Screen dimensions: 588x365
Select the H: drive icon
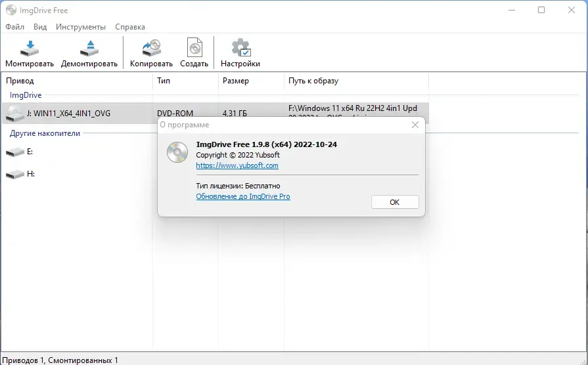pyautogui.click(x=15, y=174)
